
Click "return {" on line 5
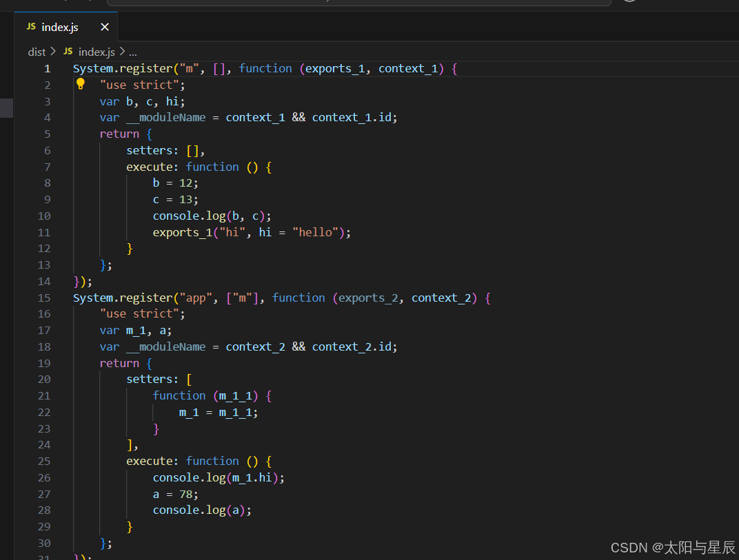point(126,134)
